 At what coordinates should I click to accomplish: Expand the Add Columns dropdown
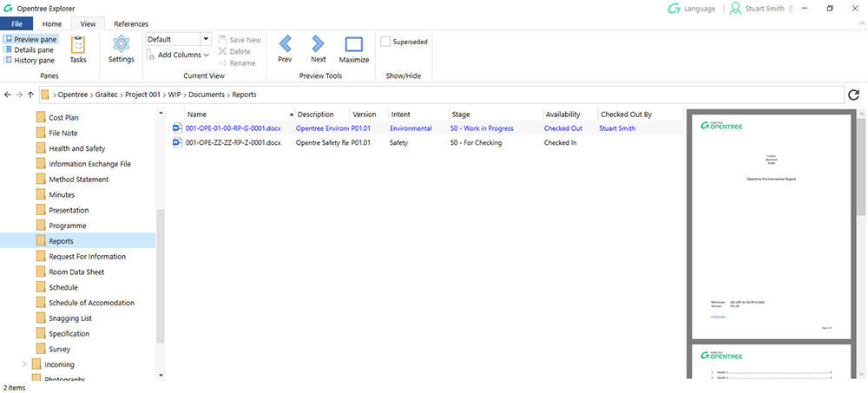coord(178,55)
